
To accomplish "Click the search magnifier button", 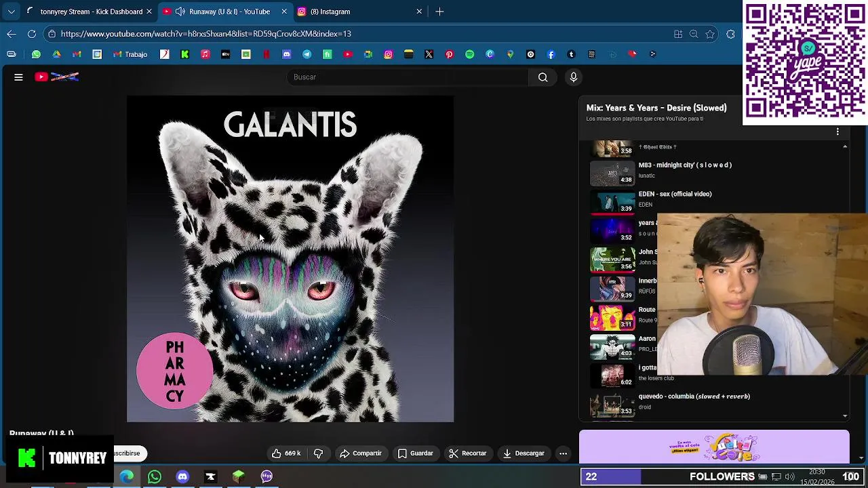I will point(542,77).
